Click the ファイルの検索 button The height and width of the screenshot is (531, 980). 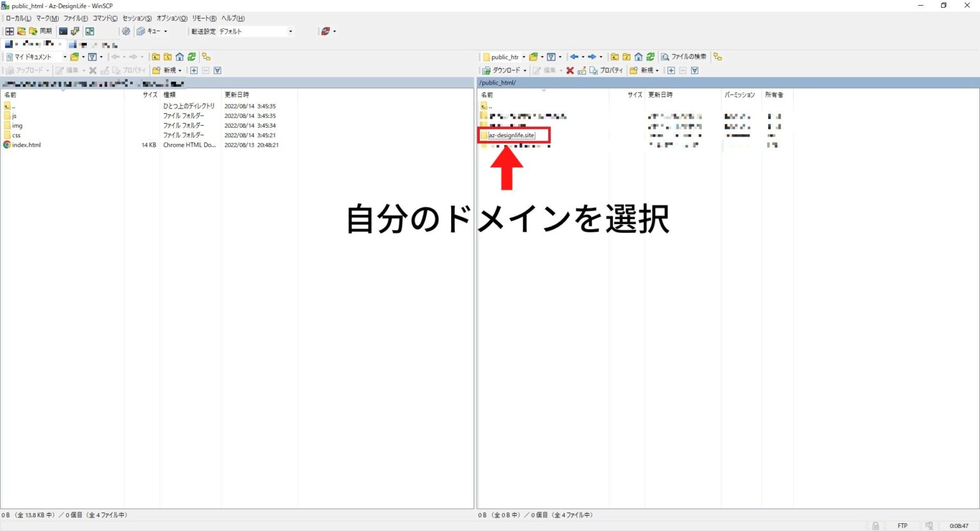(683, 57)
